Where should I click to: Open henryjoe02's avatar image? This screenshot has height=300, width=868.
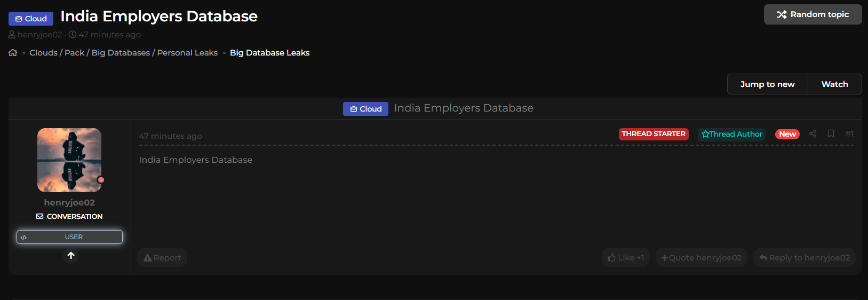coord(69,160)
